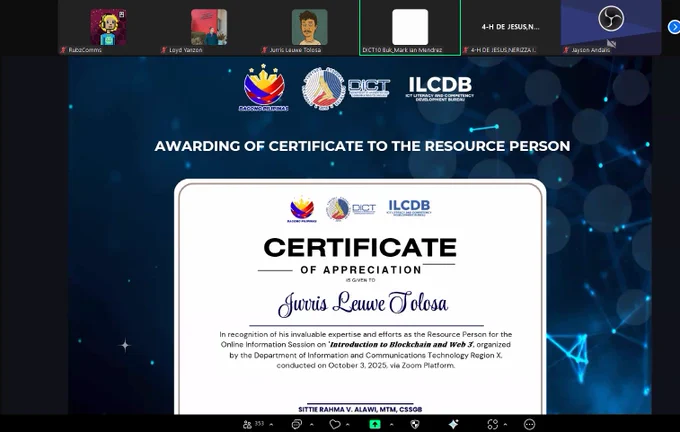Click 'SITTIE RAHMA V. ALAWI, MTM, CSSGB' signatory
This screenshot has height=432, width=680.
click(360, 409)
